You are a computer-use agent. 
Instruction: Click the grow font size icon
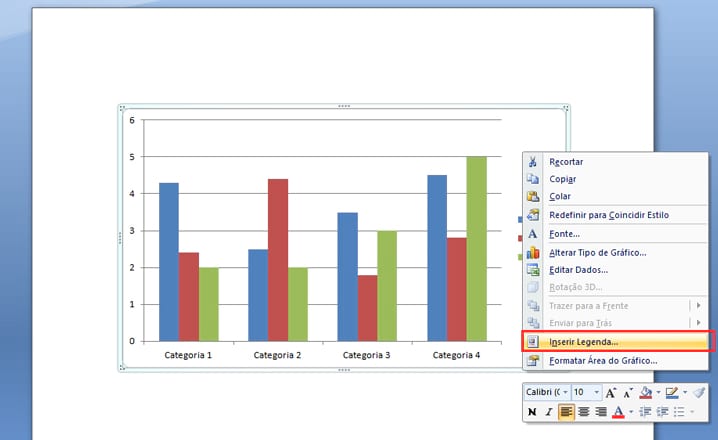coord(611,393)
